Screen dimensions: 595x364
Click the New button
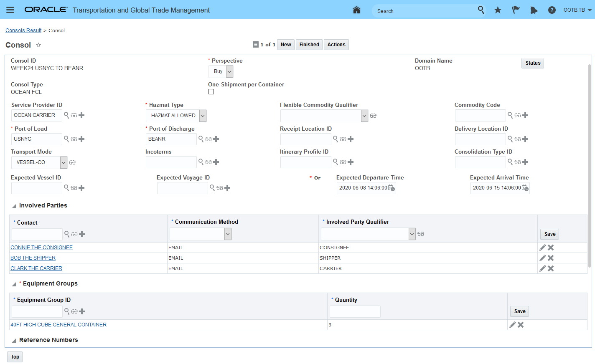click(286, 45)
